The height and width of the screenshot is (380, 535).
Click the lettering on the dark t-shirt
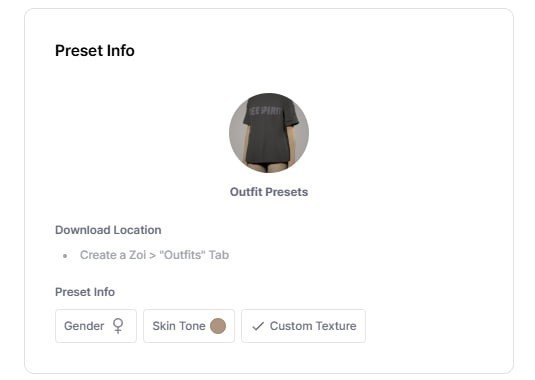265,111
